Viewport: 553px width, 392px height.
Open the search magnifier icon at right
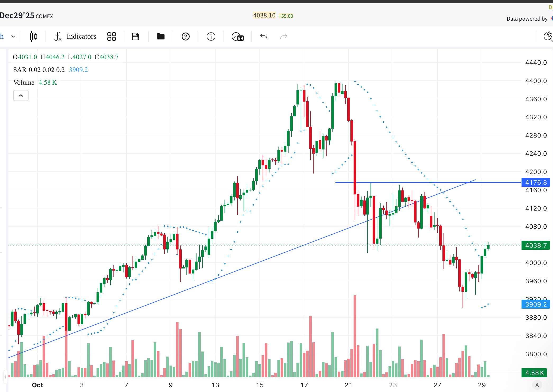coord(548,37)
